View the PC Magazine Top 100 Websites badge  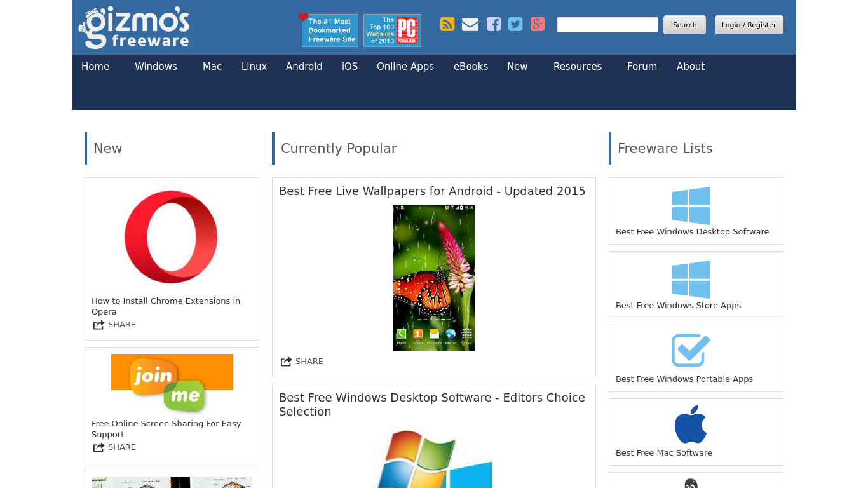pyautogui.click(x=392, y=30)
